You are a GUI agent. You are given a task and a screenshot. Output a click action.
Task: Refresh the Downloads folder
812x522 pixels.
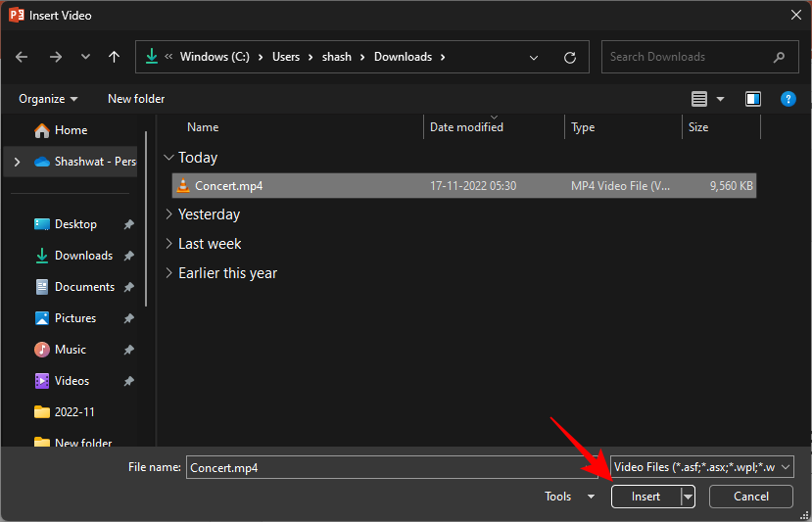click(570, 58)
